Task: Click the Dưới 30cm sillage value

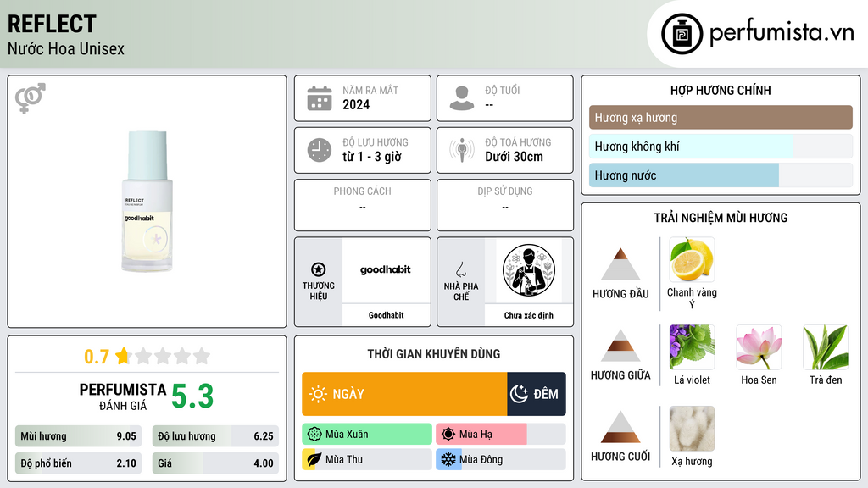Action: click(x=515, y=157)
